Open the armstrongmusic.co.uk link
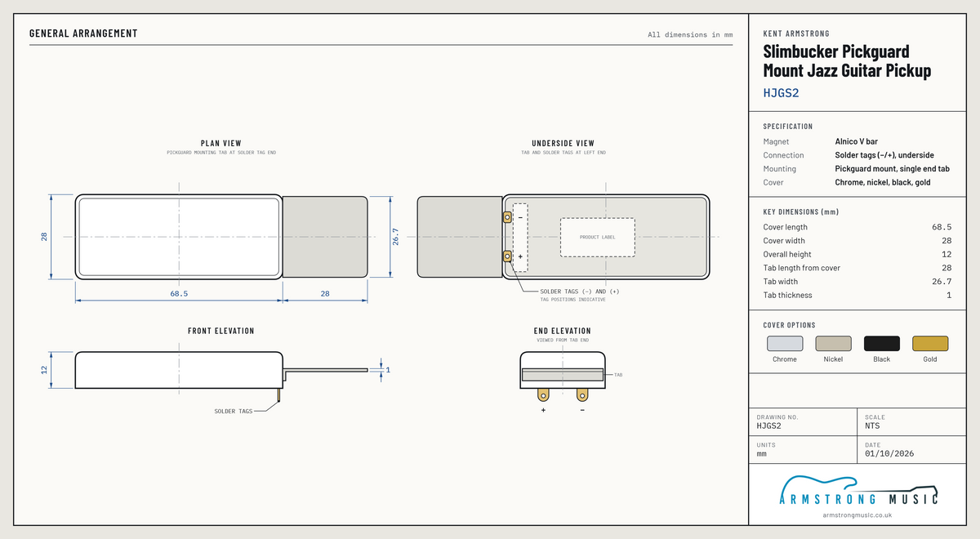This screenshot has height=539, width=980. (857, 515)
